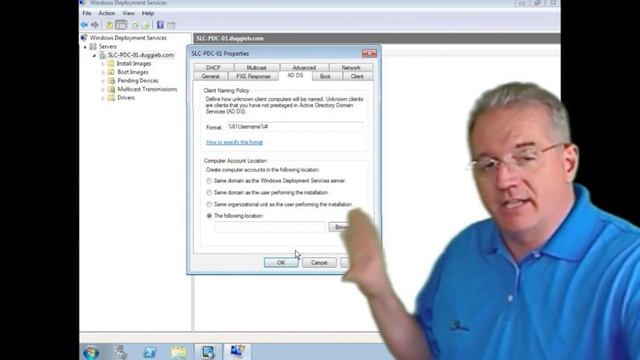Image resolution: width=640 pixels, height=360 pixels.
Task: Click the Pending Devices folder icon
Action: point(111,81)
